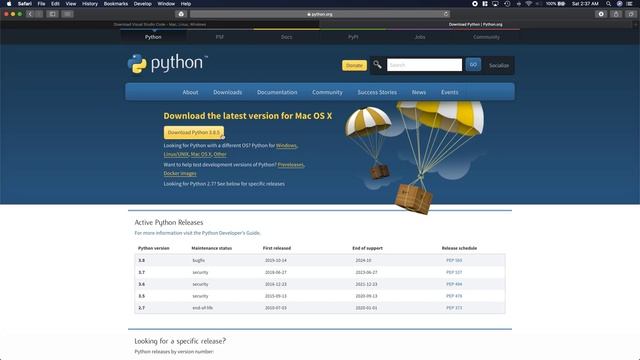This screenshot has height=360, width=640.
Task: Open the Prereleases link
Action: click(x=291, y=164)
